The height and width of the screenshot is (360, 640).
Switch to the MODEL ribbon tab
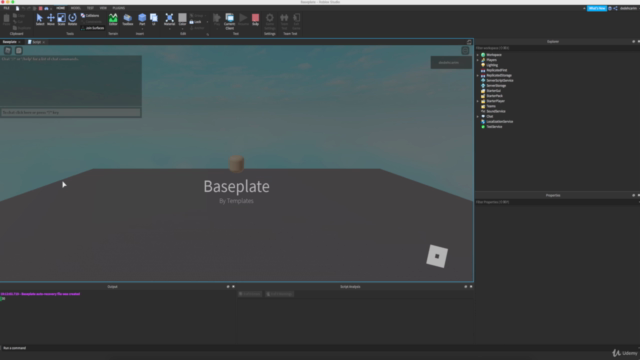(76, 8)
